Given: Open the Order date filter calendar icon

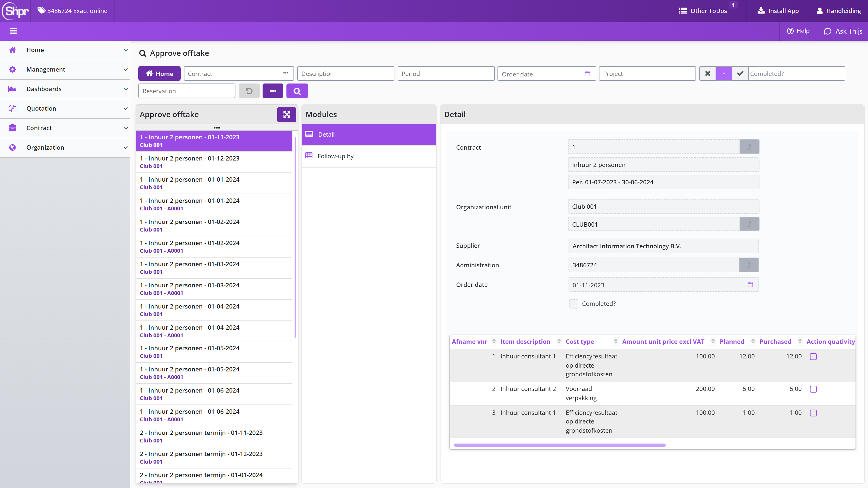Looking at the screenshot, I should pyautogui.click(x=587, y=73).
